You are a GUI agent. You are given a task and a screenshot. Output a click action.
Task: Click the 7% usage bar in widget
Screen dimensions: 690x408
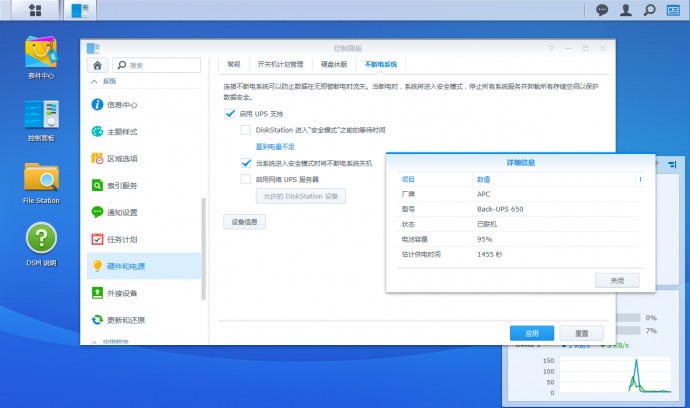(628, 331)
